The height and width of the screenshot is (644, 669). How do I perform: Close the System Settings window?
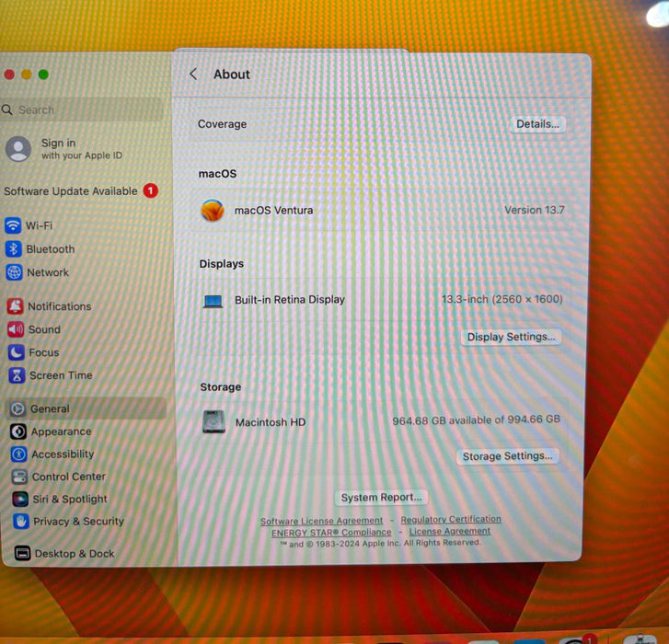point(9,75)
